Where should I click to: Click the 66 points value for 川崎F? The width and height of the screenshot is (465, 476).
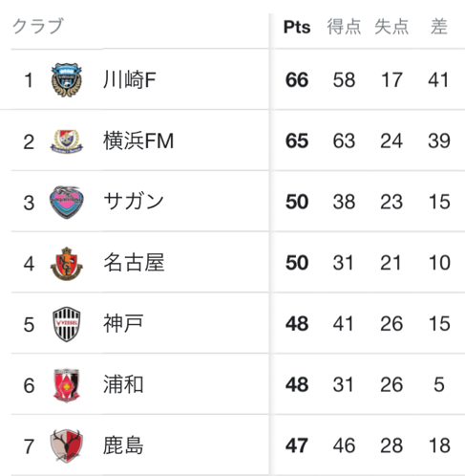point(297,80)
